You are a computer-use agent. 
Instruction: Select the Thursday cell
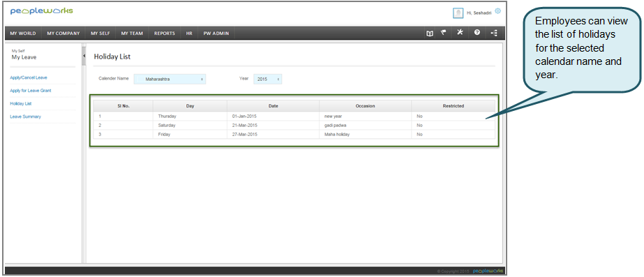pos(190,117)
